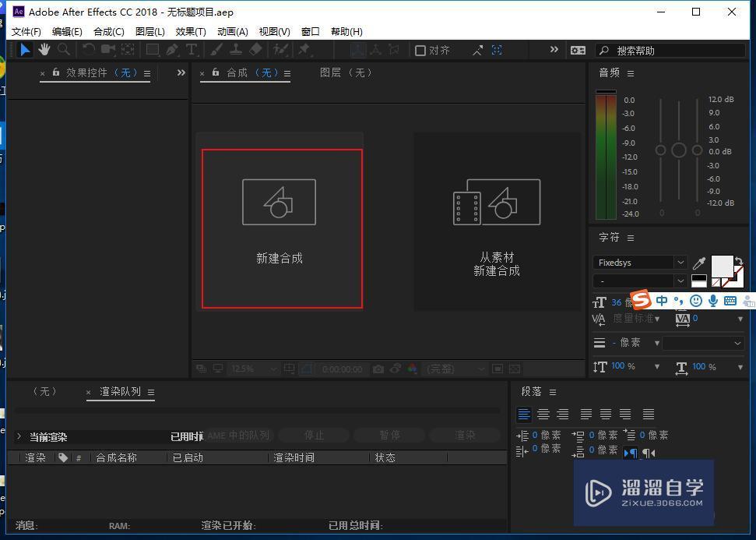This screenshot has width=756, height=540.
Task: Click the left indent margin icon
Action: [x=522, y=436]
